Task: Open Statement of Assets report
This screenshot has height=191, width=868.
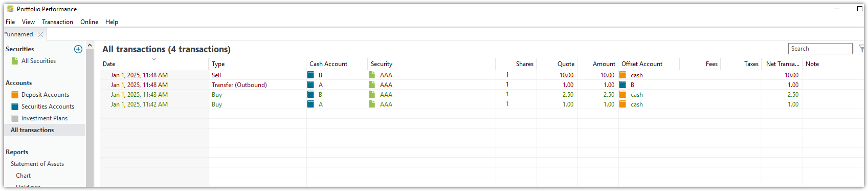Action: (37, 164)
